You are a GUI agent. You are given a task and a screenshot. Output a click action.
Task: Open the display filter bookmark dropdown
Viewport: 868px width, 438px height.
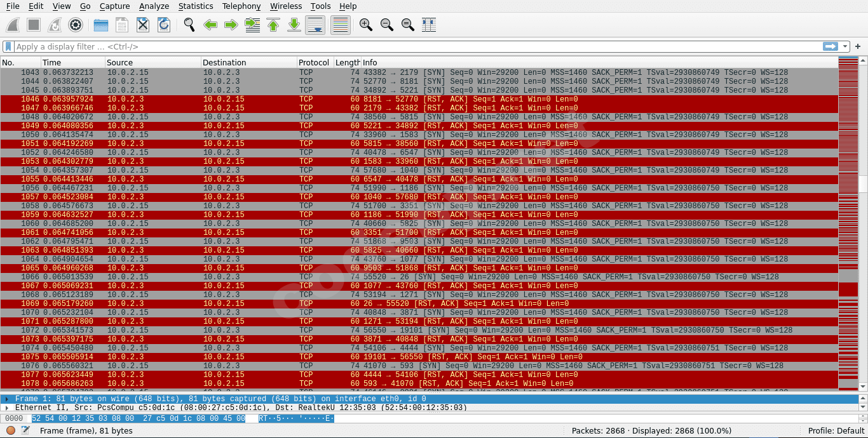click(x=7, y=46)
